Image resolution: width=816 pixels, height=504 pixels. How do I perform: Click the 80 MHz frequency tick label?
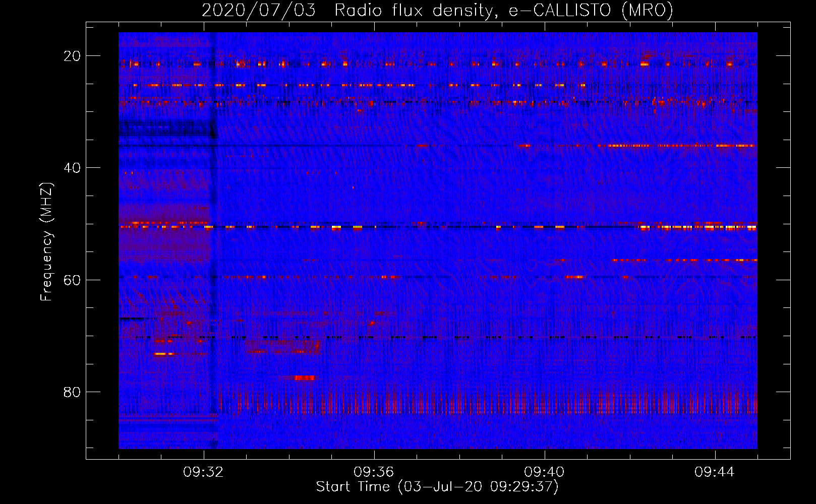point(72,392)
